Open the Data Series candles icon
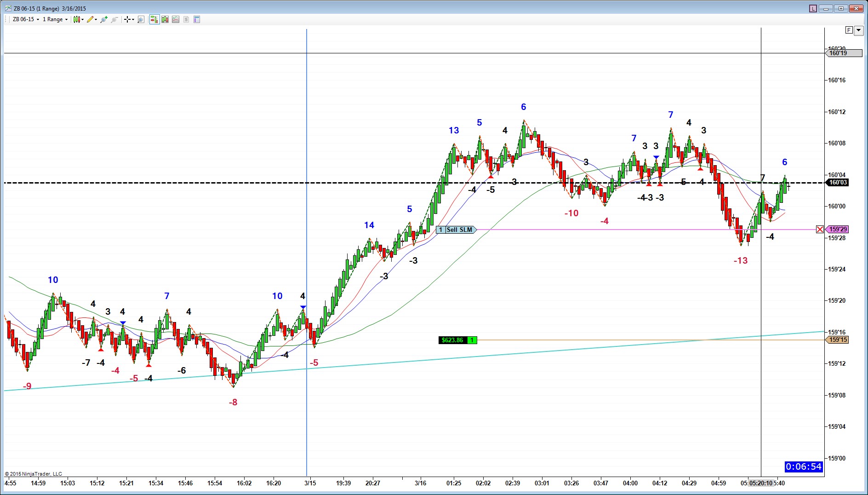This screenshot has width=868, height=495. 165,19
